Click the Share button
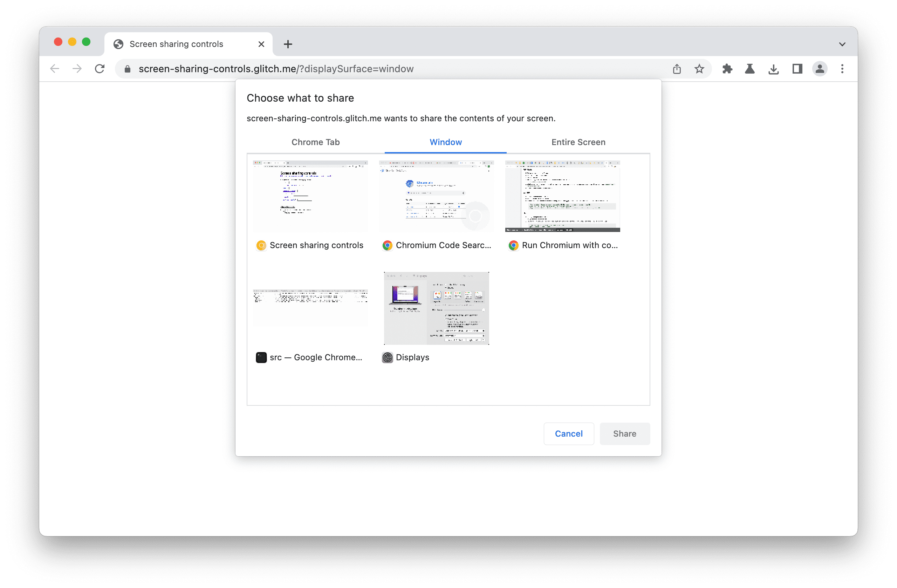897x588 pixels. 624,433
